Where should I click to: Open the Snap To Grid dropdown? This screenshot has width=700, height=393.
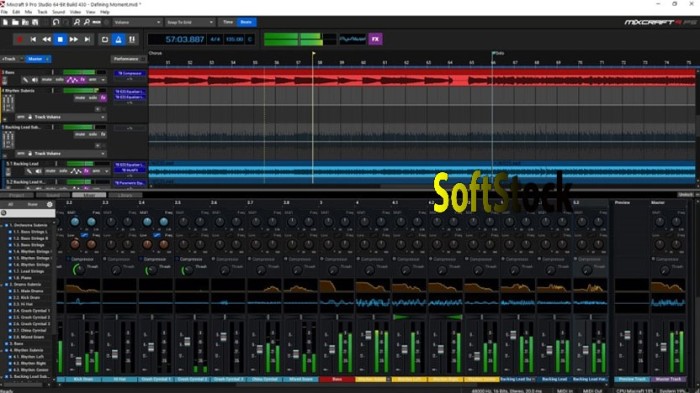point(190,22)
